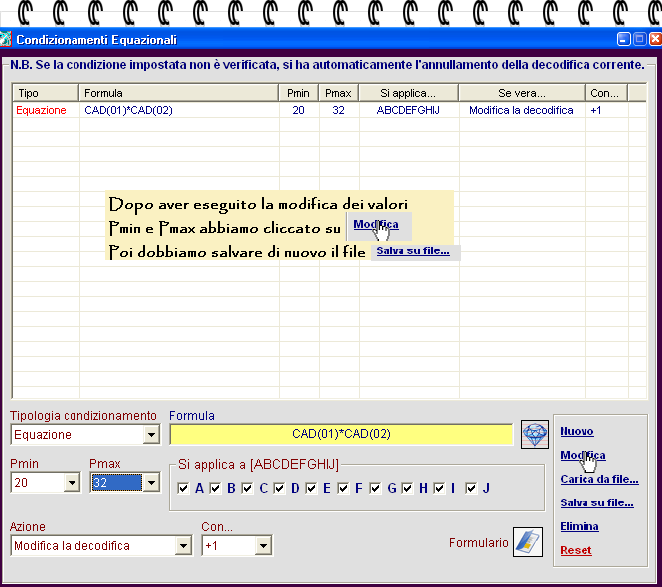Toggle checkbox J

click(471, 489)
